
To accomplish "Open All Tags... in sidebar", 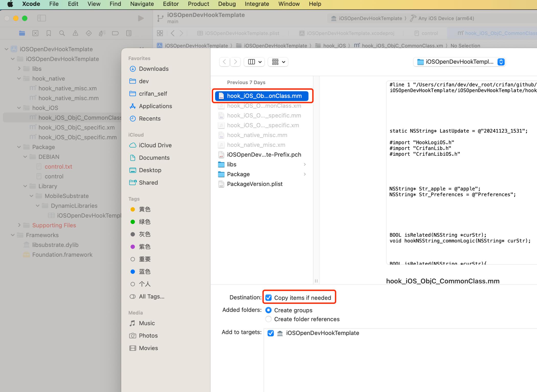I will (151, 297).
